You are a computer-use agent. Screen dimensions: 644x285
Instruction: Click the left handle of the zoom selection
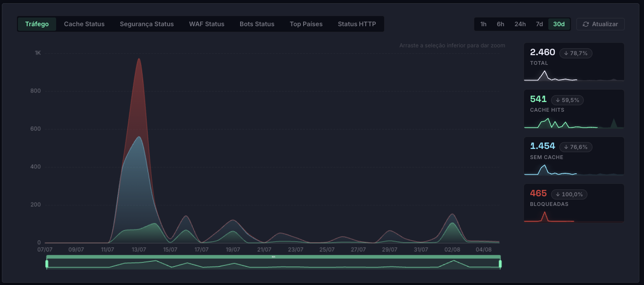coord(46,264)
